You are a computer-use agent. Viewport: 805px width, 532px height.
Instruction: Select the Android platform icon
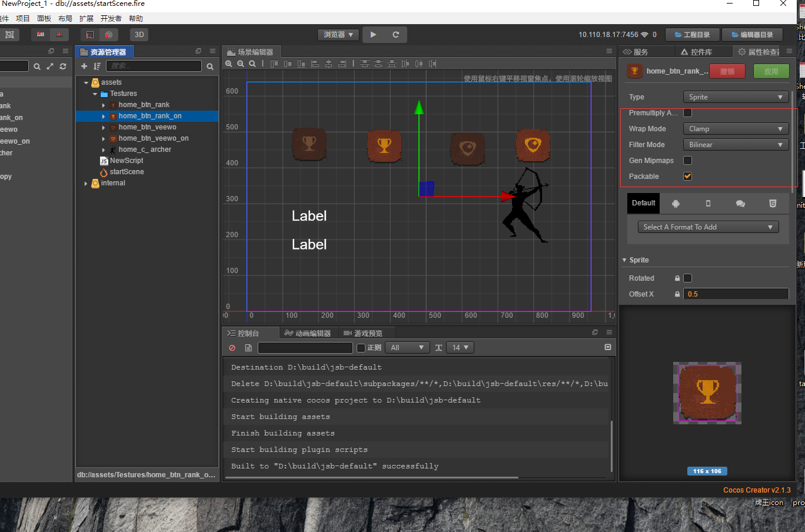click(676, 203)
